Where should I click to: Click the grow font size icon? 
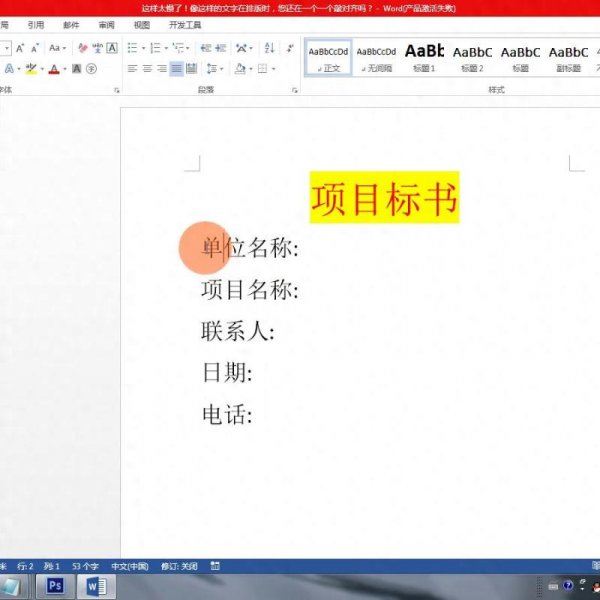19,48
